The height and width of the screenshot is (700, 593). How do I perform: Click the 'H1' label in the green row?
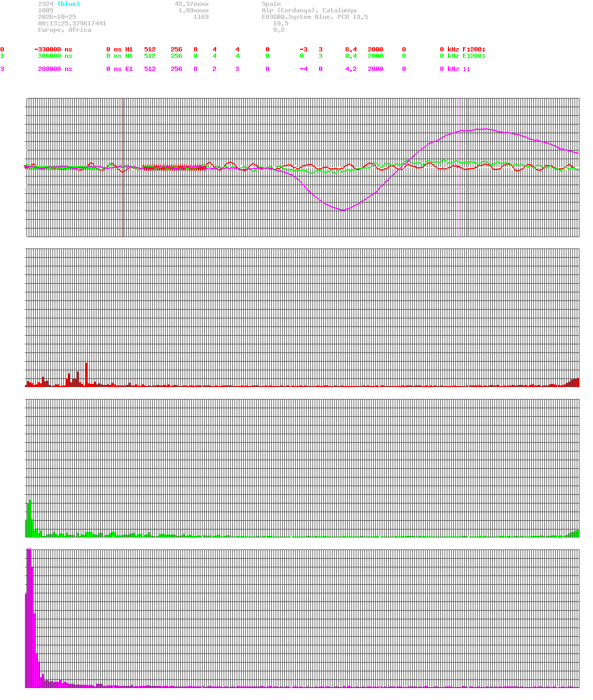tap(129, 56)
